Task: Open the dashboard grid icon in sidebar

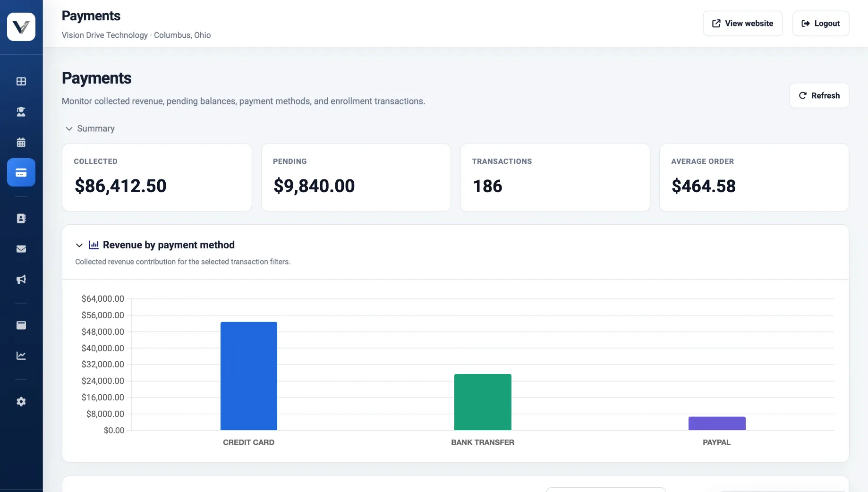Action: (21, 81)
